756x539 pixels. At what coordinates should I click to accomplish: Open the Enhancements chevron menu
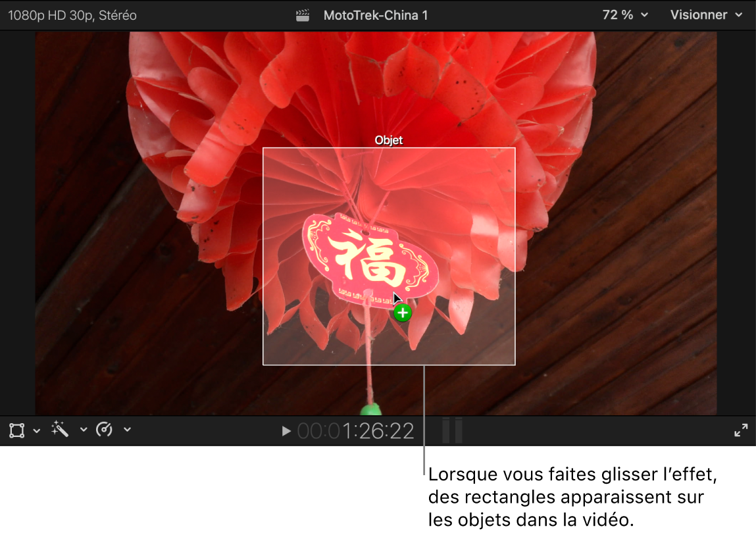click(x=82, y=430)
